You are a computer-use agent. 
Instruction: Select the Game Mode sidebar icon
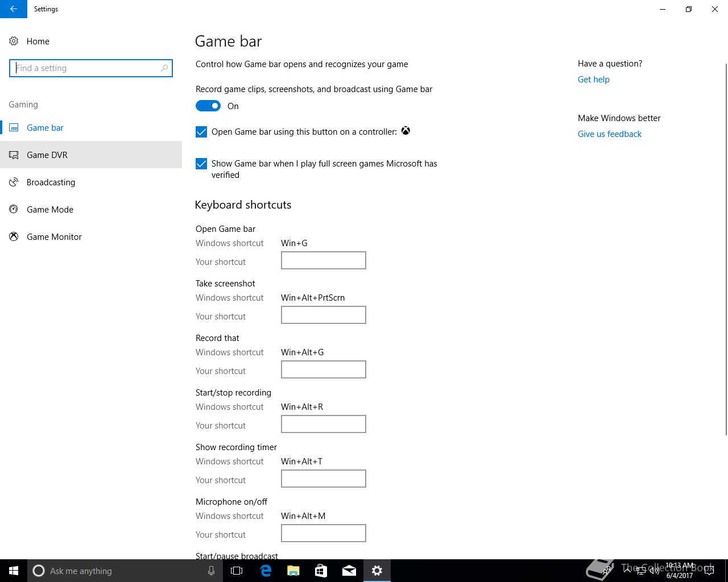[14, 209]
